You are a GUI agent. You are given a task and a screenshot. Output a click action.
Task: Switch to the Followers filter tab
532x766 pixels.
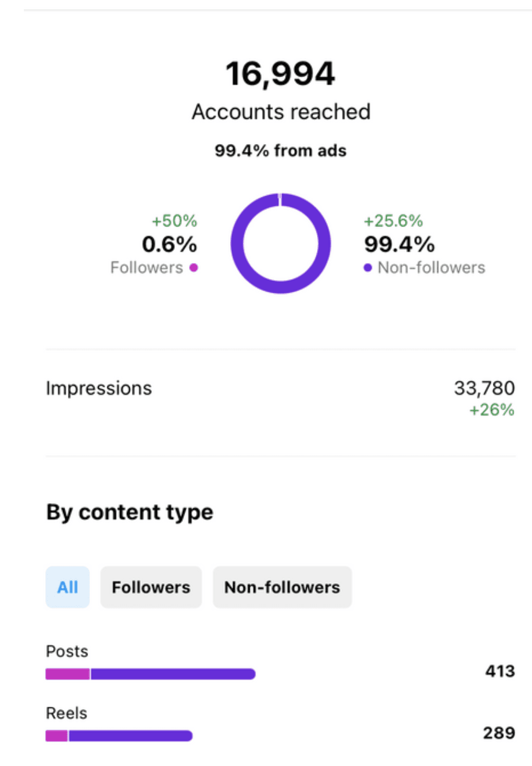[x=151, y=587]
